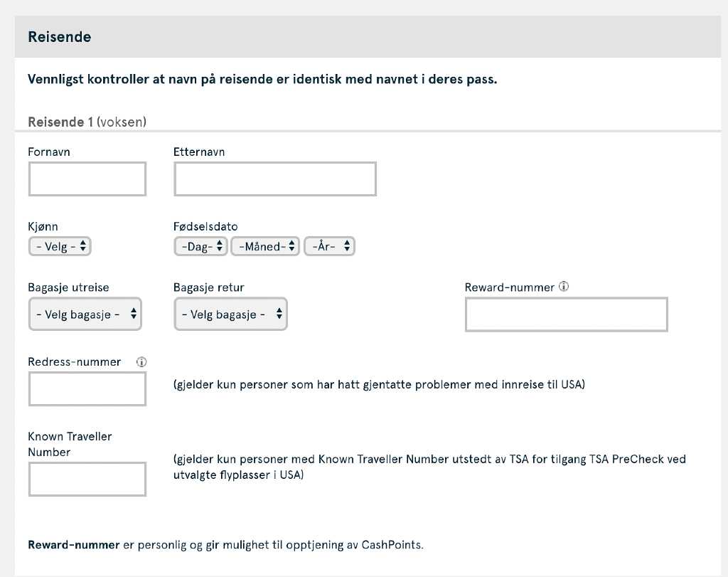Click the Etternavn field label
This screenshot has width=728, height=577.
(199, 152)
